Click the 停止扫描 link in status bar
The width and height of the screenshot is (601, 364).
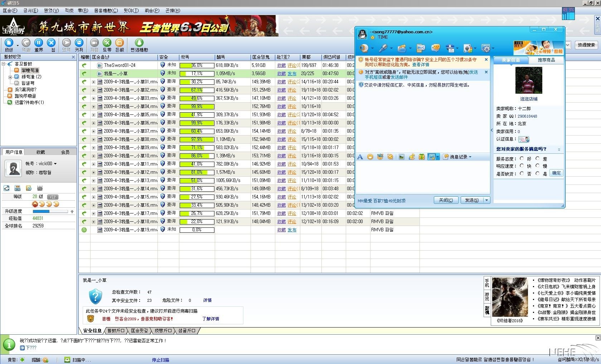point(160,360)
